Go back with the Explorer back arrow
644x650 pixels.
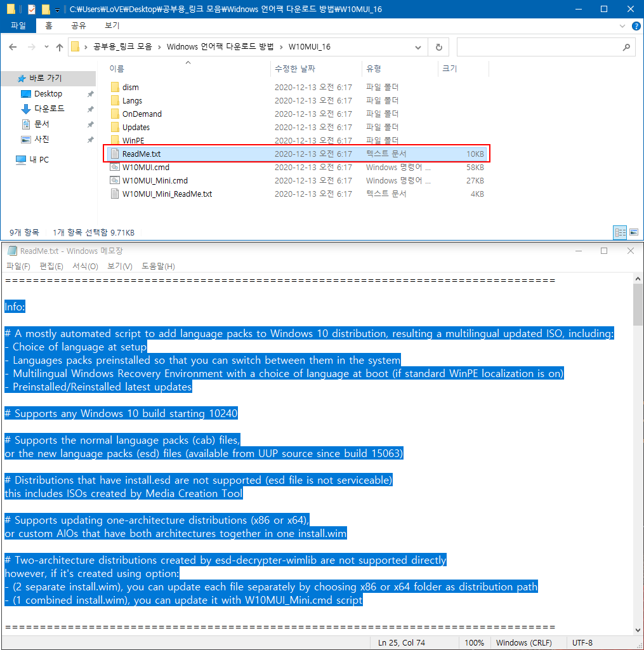[x=13, y=47]
